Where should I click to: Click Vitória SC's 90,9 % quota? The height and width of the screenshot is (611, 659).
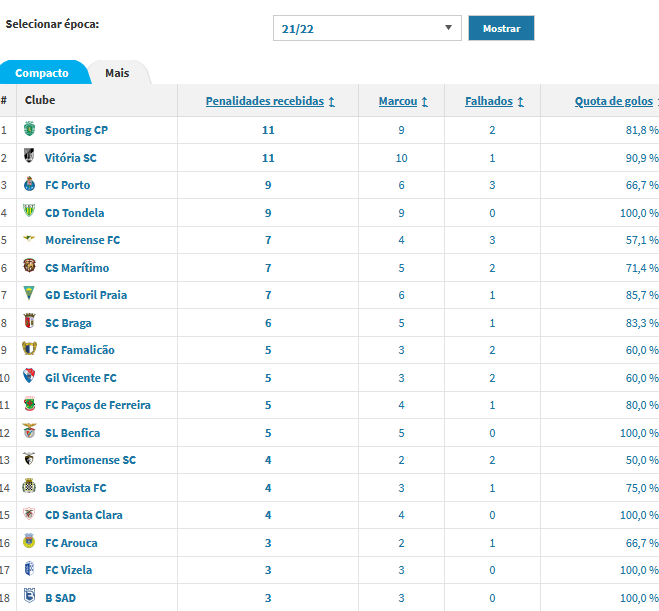coord(642,158)
